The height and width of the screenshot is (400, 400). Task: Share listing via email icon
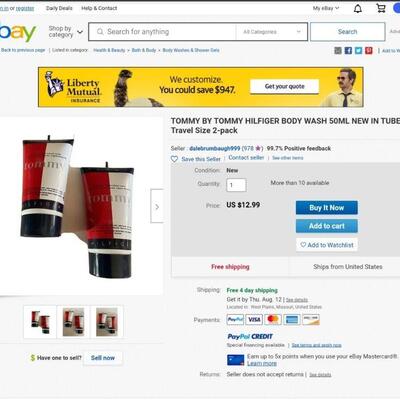point(338,50)
